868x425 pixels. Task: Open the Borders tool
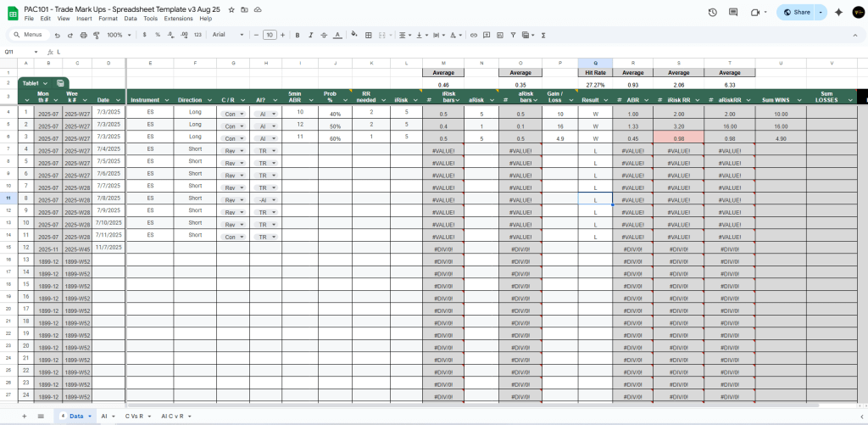367,35
